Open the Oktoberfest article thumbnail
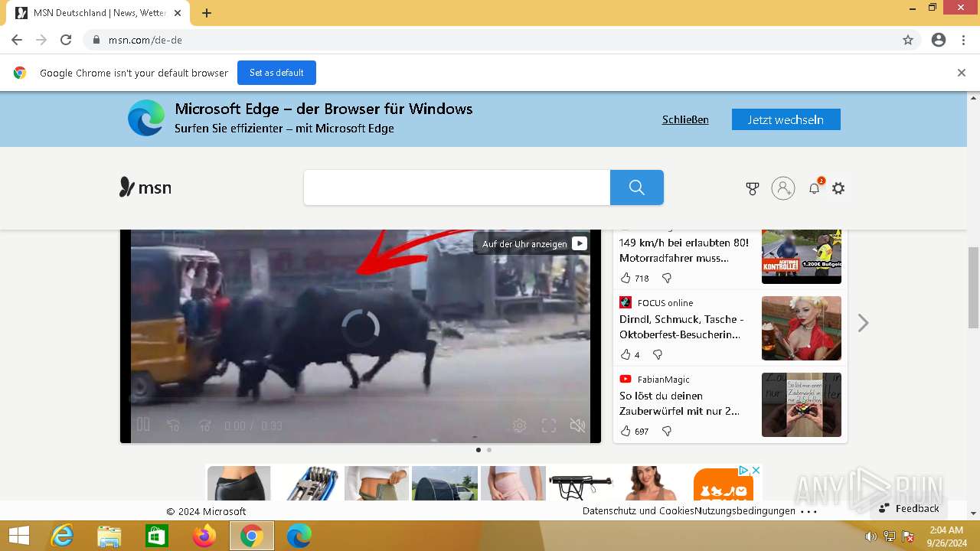Image resolution: width=980 pixels, height=551 pixels. coord(802,328)
